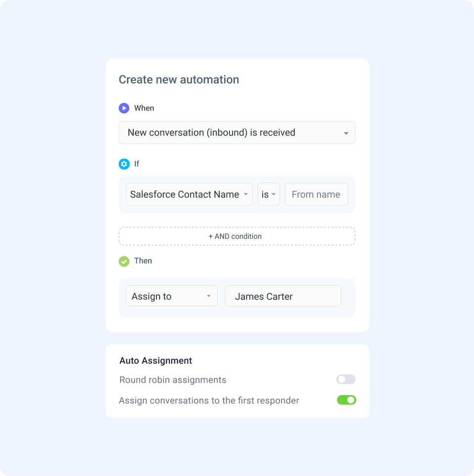Click the 'Round robin assignments' label
The height and width of the screenshot is (476, 474).
[x=172, y=379]
